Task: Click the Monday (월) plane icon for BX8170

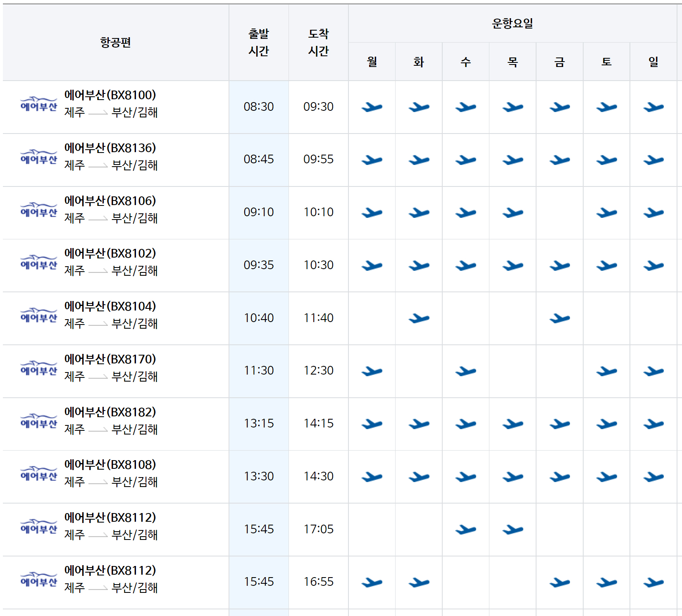Action: pos(372,371)
